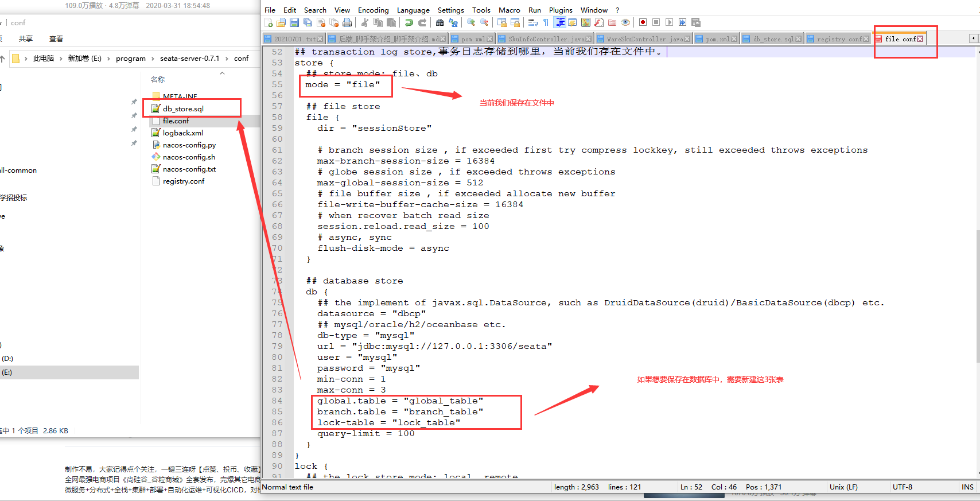Switch to the 20210701.txt tab
Screen dimensions: 980x501
coord(293,39)
